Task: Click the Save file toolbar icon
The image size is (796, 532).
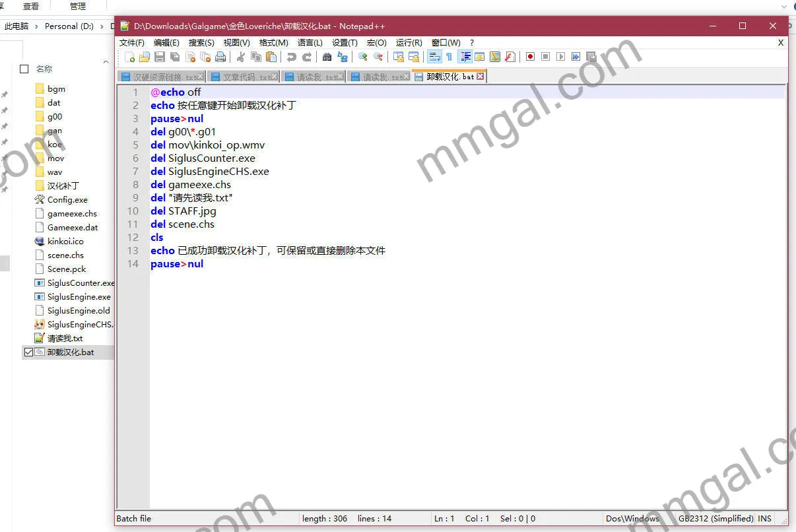Action: (160, 57)
